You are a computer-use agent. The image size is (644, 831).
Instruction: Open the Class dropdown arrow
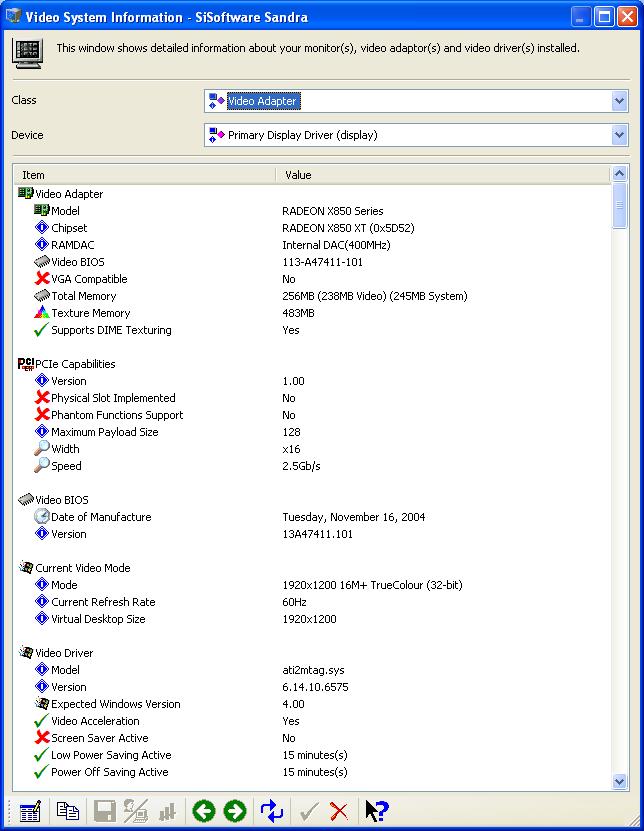[x=619, y=101]
